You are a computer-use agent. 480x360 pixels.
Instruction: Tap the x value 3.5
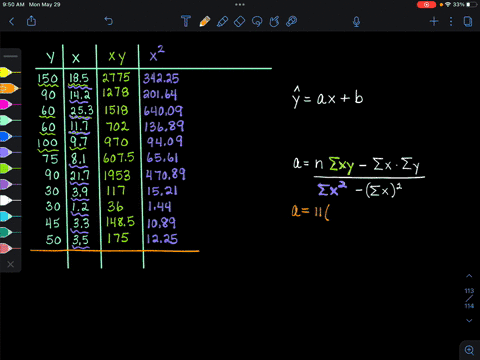click(x=81, y=240)
